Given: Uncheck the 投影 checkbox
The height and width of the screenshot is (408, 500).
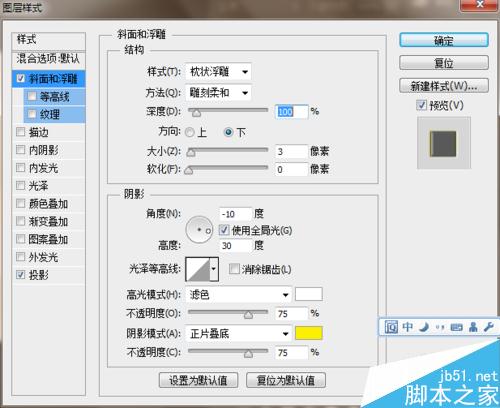Looking at the screenshot, I should click(x=21, y=275).
